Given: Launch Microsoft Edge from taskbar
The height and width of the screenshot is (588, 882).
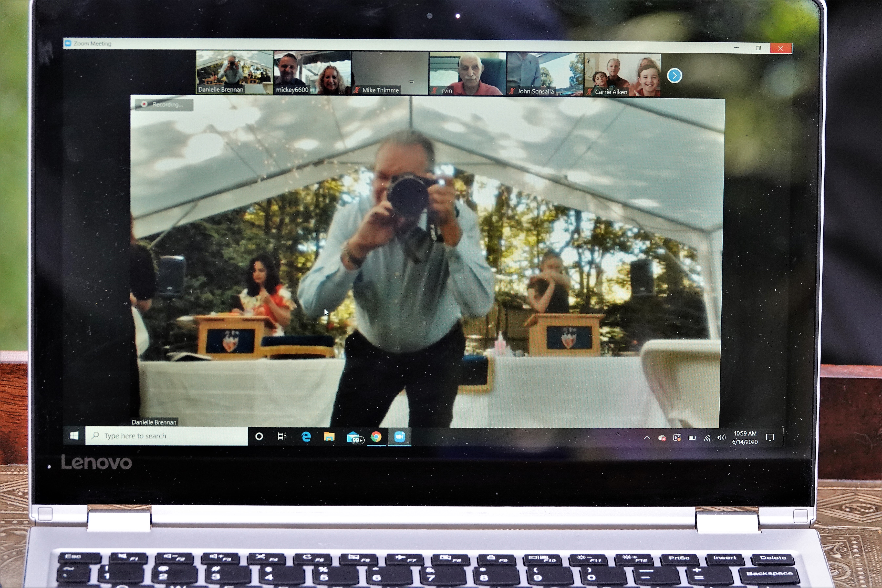Looking at the screenshot, I should [306, 436].
